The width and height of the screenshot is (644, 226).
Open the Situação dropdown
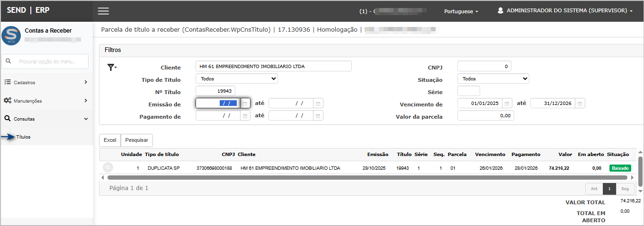[493, 79]
